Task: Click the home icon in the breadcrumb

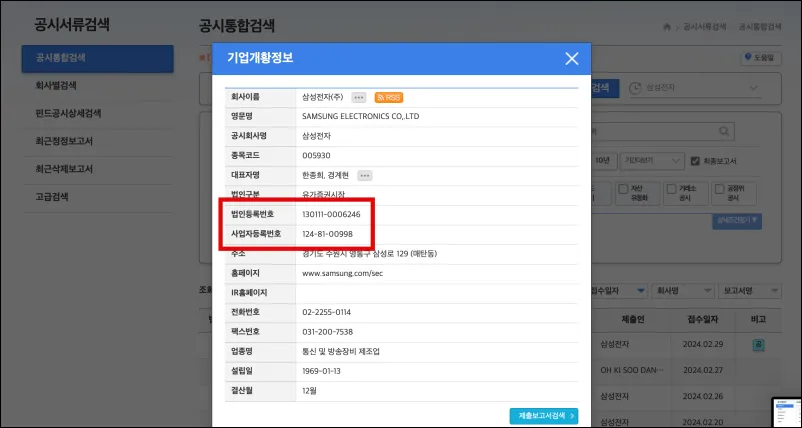Action: (x=667, y=27)
